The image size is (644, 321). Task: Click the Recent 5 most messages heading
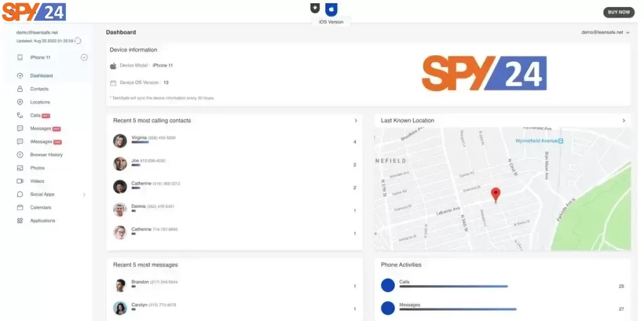145,265
